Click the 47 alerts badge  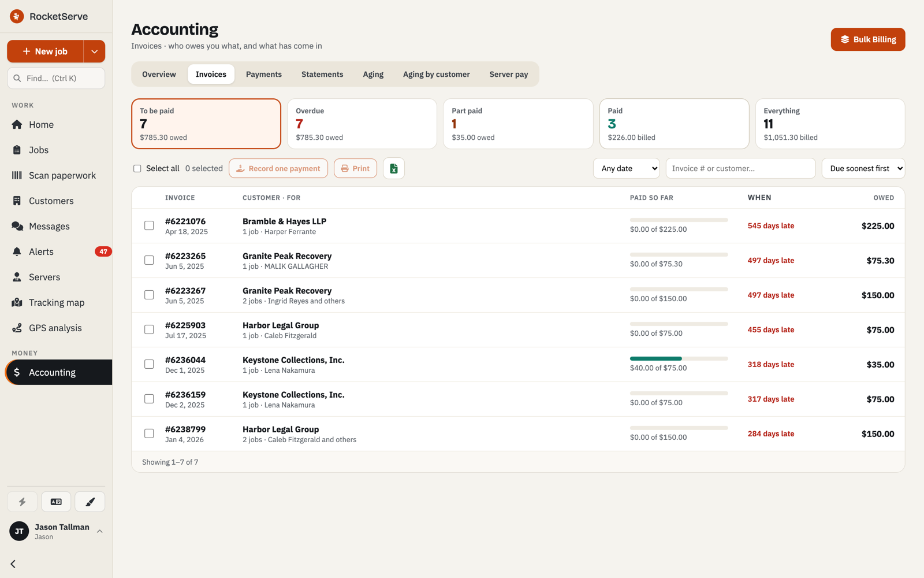click(x=103, y=251)
